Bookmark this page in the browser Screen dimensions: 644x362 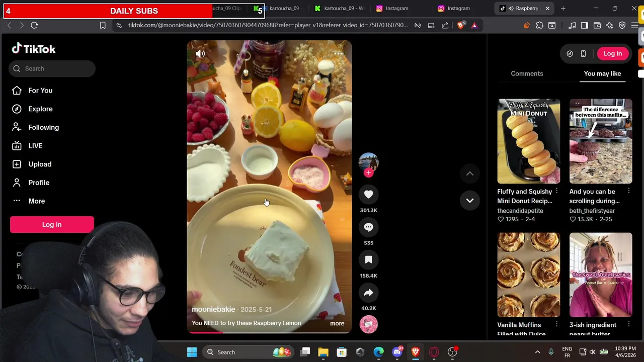[103, 25]
